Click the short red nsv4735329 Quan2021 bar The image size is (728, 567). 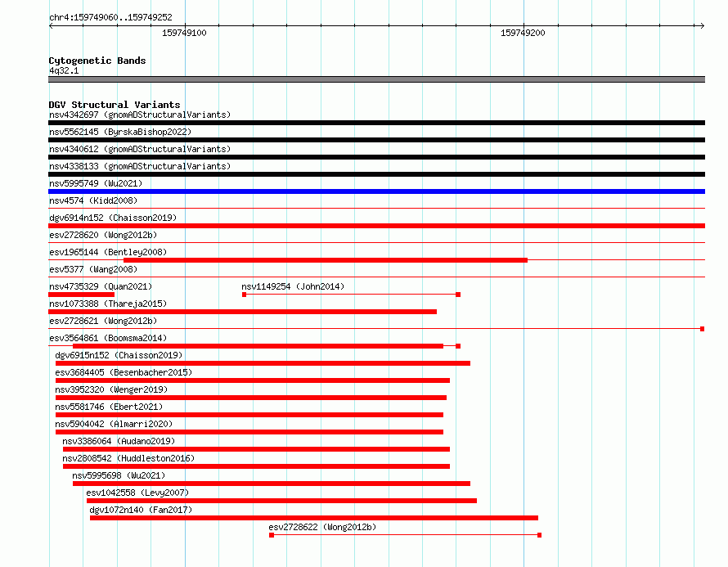[x=81, y=295]
